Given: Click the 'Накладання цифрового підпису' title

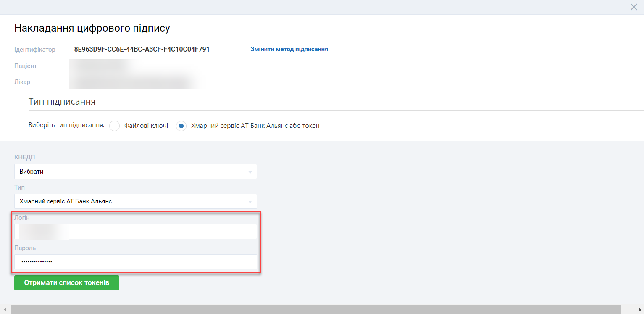Looking at the screenshot, I should pyautogui.click(x=92, y=28).
